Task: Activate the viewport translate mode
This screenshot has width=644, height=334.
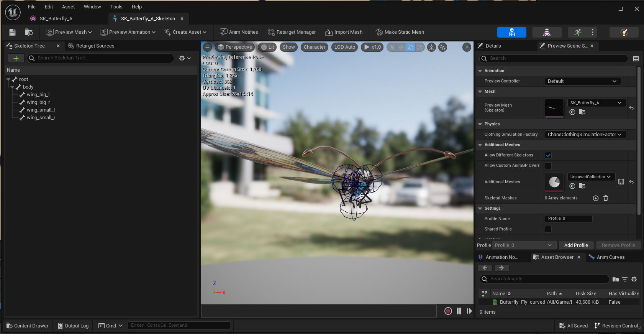Action: pos(401,47)
